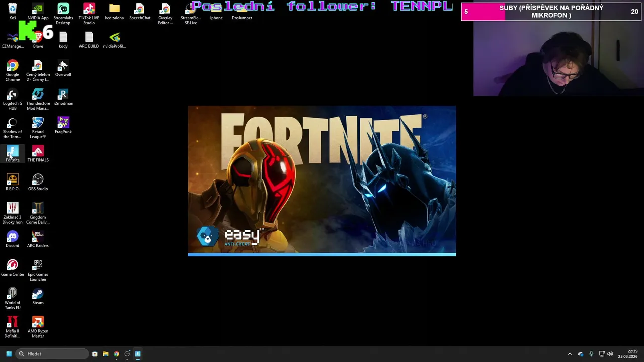Launch NVIDIA App from the desktop
The height and width of the screenshot is (362, 644).
pyautogui.click(x=38, y=11)
